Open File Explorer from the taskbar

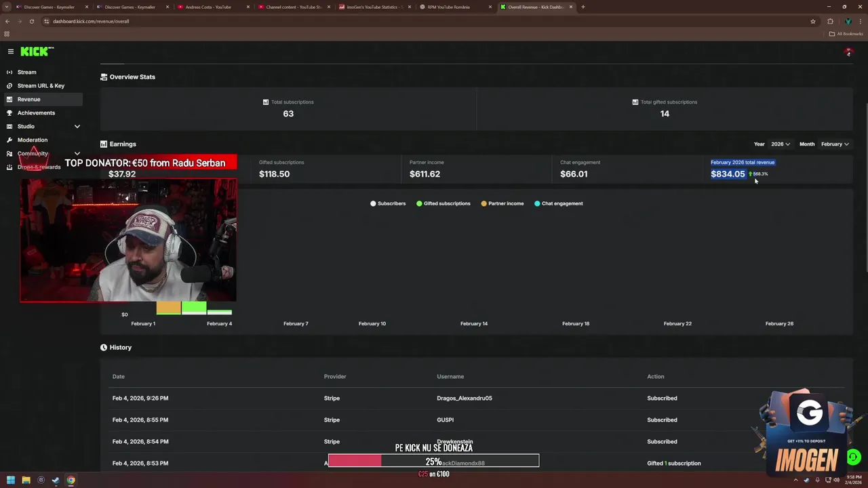click(26, 481)
